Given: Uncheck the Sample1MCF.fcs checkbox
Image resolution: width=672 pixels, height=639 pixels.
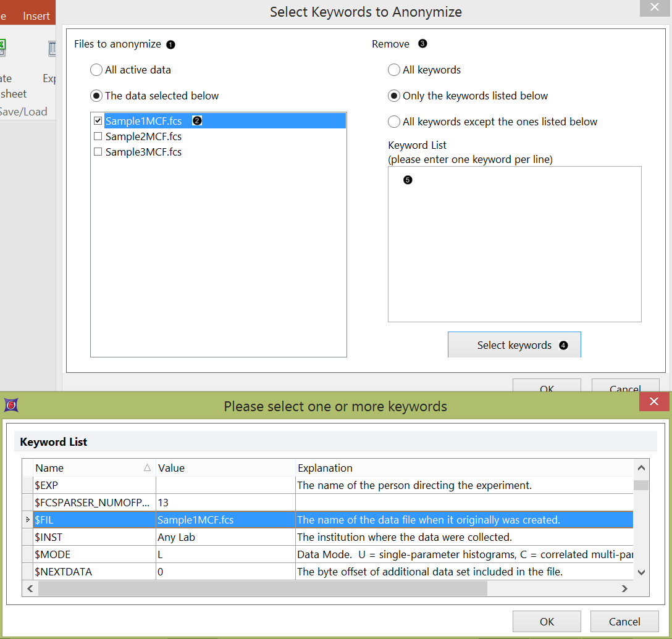Looking at the screenshot, I should point(98,121).
